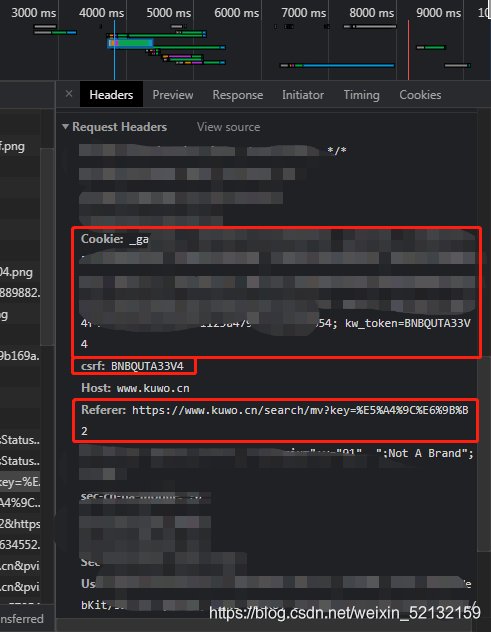This screenshot has height=632, width=491.
Task: Click the request list scrollbar thumb
Action: click(x=47, y=247)
